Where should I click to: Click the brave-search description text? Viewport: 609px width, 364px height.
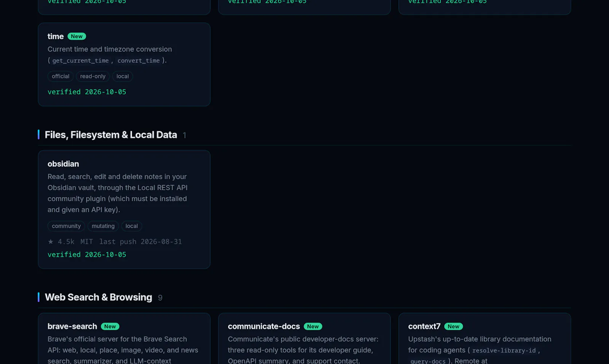(123, 350)
